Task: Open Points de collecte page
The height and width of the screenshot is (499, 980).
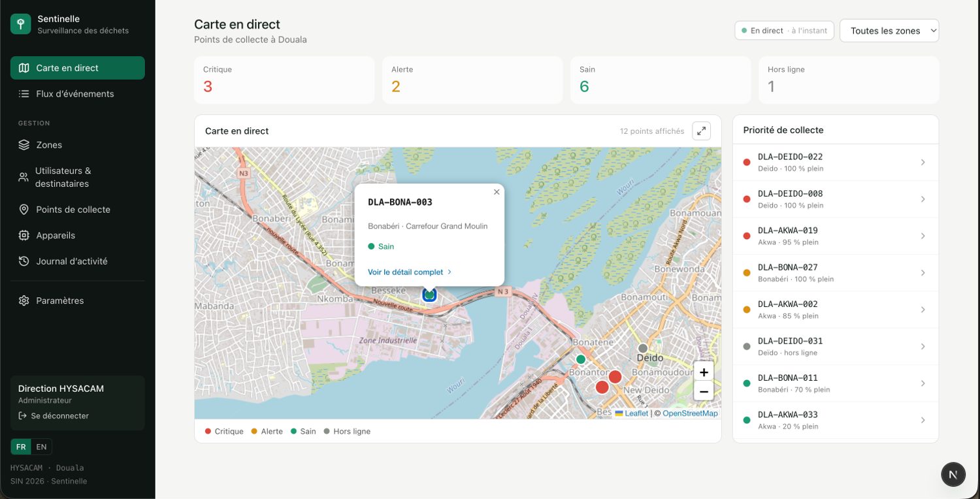Action: (78, 210)
